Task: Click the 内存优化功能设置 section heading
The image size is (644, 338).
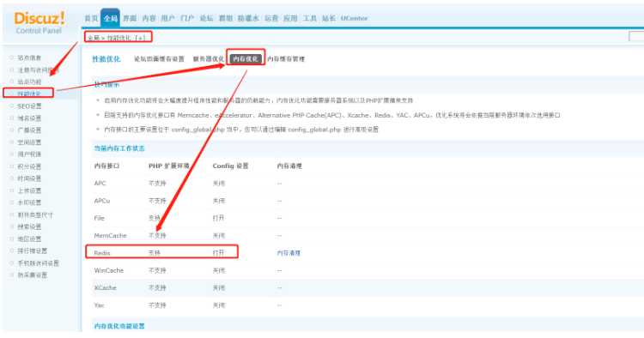Action: [119, 326]
